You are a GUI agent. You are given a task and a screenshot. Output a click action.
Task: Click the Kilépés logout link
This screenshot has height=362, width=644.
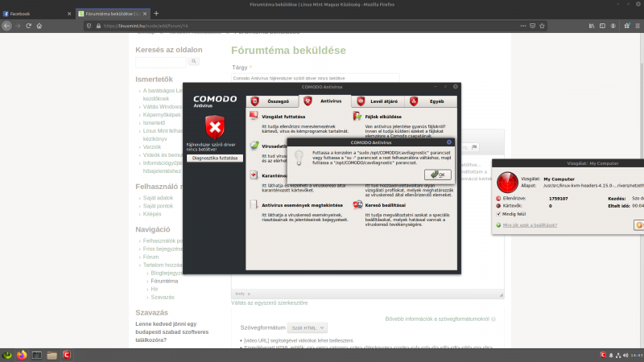click(x=152, y=214)
